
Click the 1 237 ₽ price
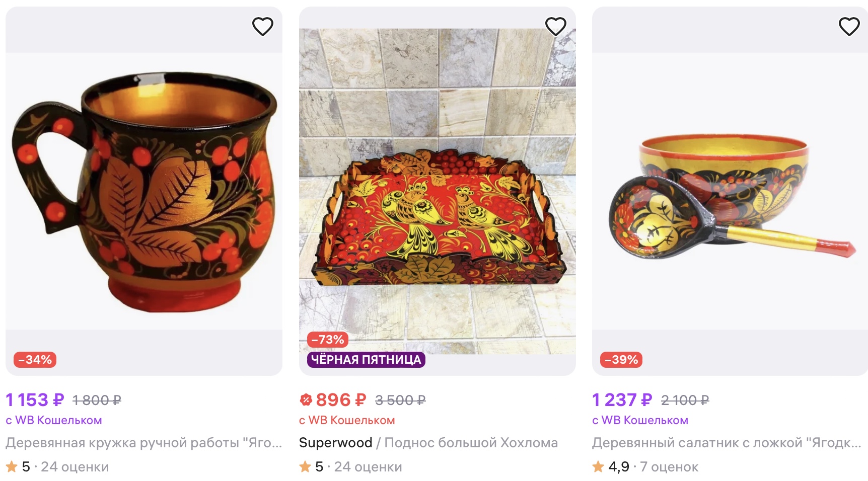point(622,400)
